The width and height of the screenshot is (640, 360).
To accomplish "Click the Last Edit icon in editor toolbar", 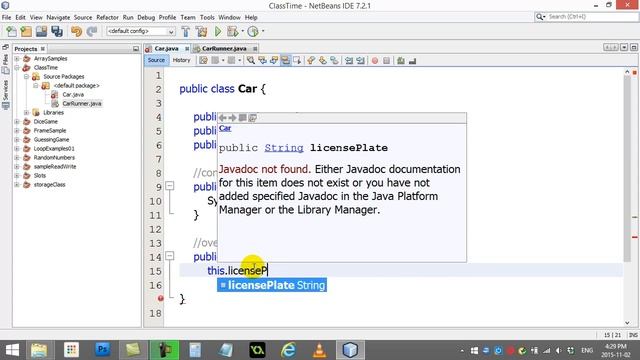I will click(203, 61).
